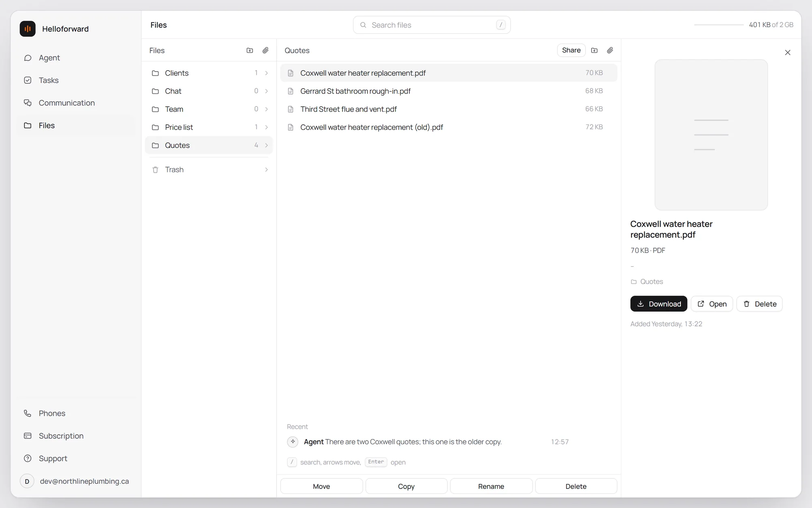
Task: Click the storage usage bar
Action: click(x=719, y=25)
